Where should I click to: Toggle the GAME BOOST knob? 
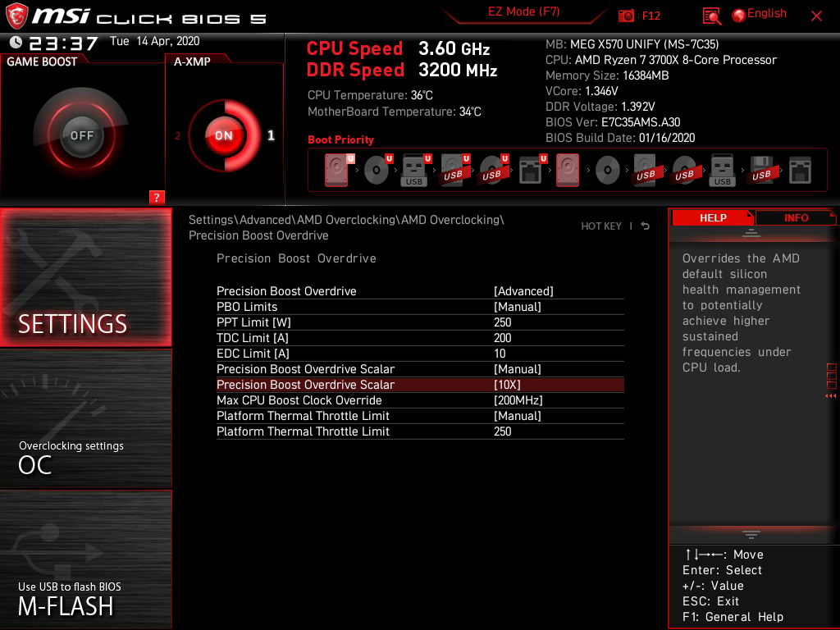click(x=81, y=135)
